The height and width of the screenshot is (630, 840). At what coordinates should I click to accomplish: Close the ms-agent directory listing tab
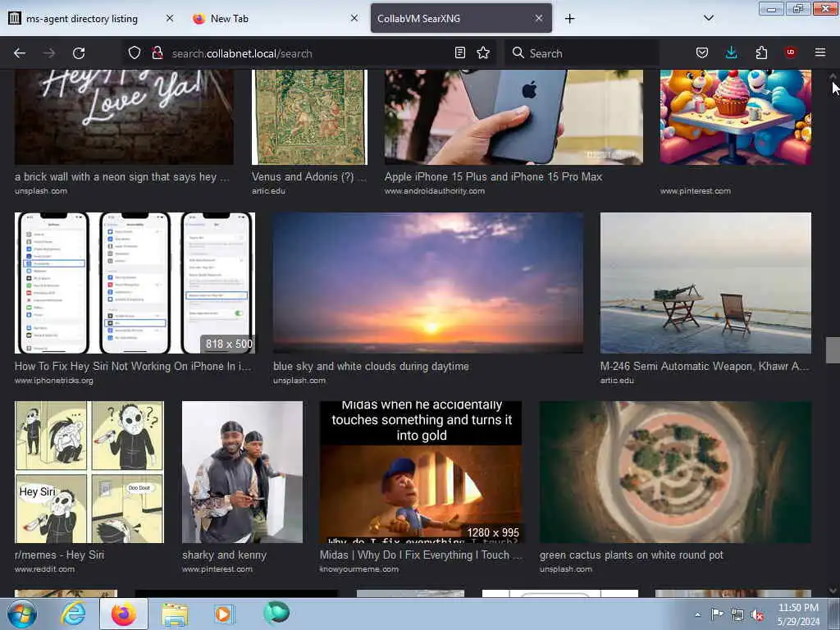[x=170, y=18]
